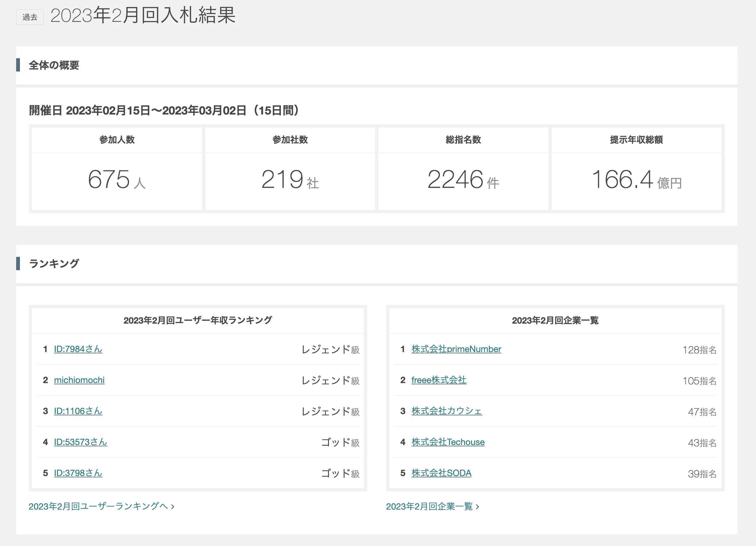The image size is (756, 546).
Task: Click the 開催日 date range text
Action: (164, 110)
